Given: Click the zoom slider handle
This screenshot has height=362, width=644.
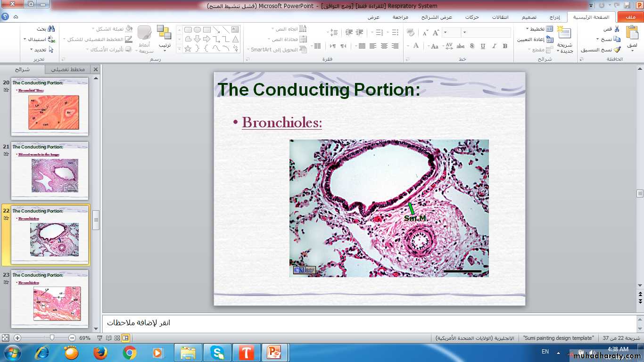Looking at the screenshot, I should tap(52, 338).
